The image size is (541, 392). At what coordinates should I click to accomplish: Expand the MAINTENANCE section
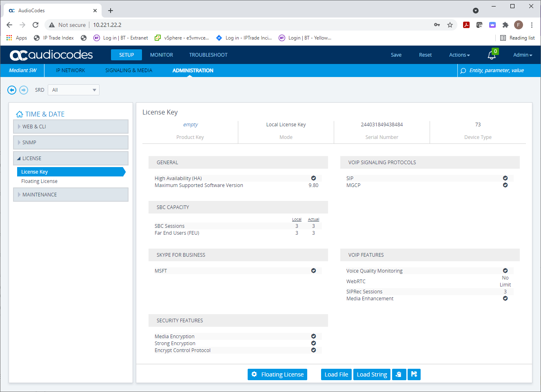coord(71,194)
